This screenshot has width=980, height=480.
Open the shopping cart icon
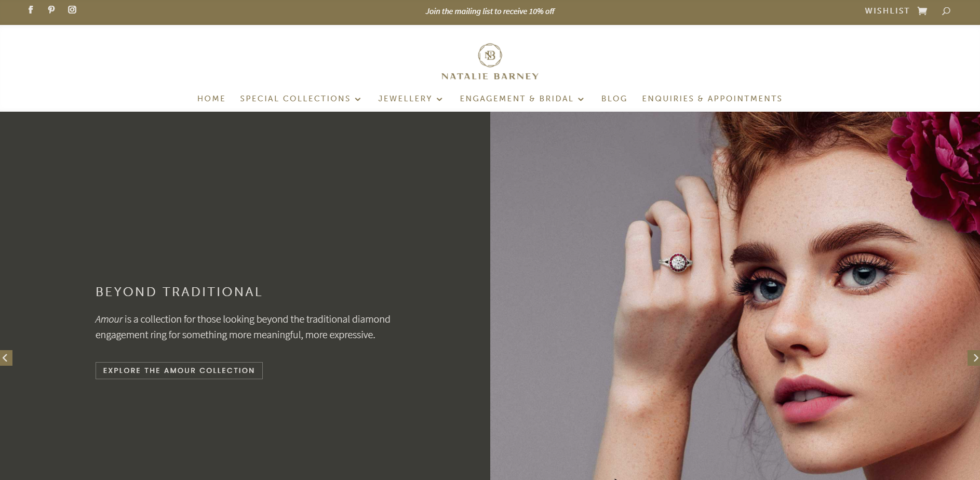[922, 11]
